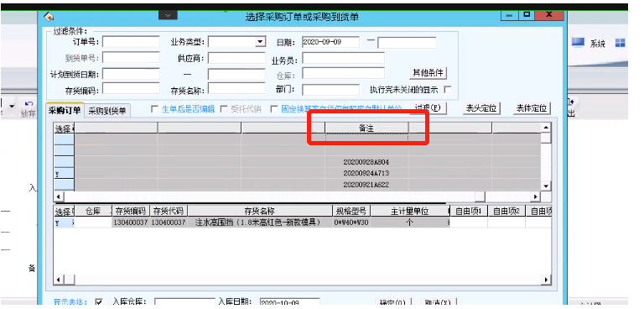The image size is (644, 309).
Task: Open the 业务类型 dropdown arrow
Action: tap(260, 41)
